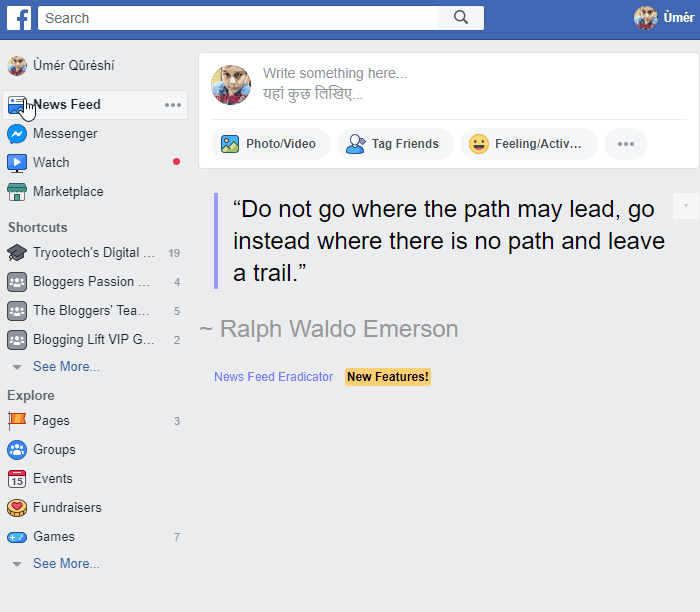700x612 pixels.
Task: Click Bloggers Passion group icon
Action: 17,282
